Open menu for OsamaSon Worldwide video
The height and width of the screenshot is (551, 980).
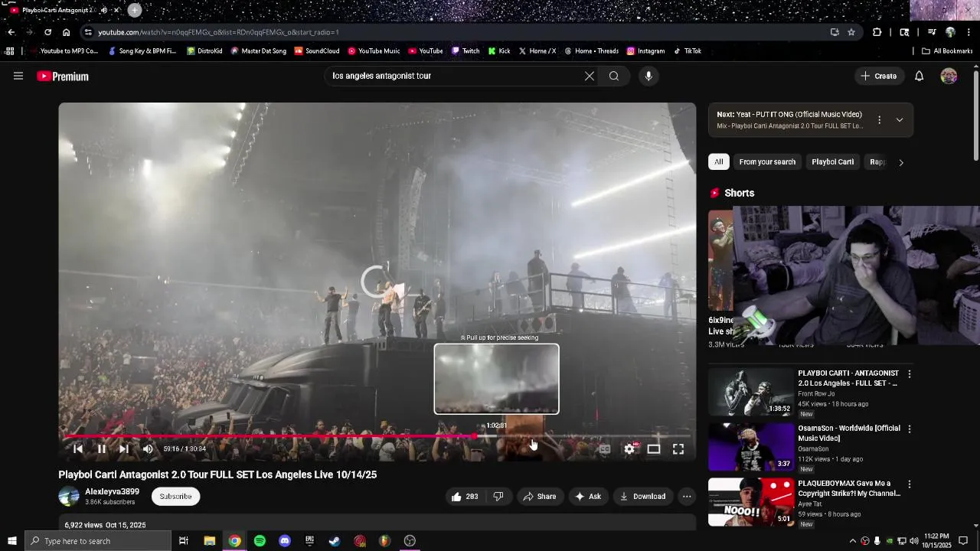[910, 429]
